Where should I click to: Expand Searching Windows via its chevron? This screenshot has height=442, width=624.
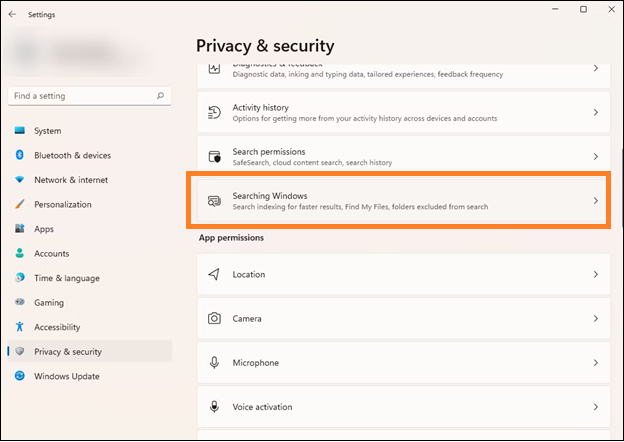click(x=596, y=201)
